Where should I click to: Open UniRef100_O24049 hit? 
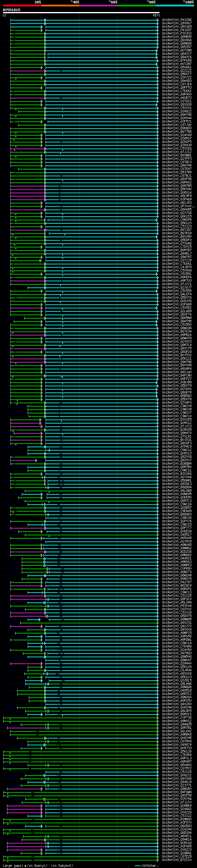pyautogui.click(x=176, y=135)
